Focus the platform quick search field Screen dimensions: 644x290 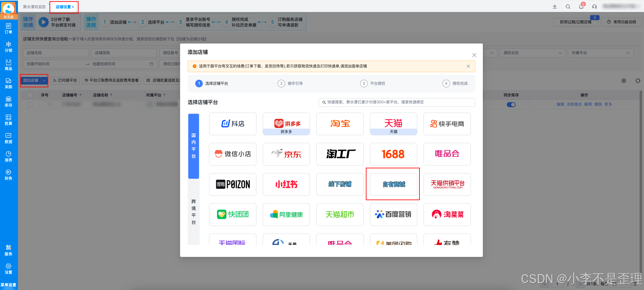[397, 102]
